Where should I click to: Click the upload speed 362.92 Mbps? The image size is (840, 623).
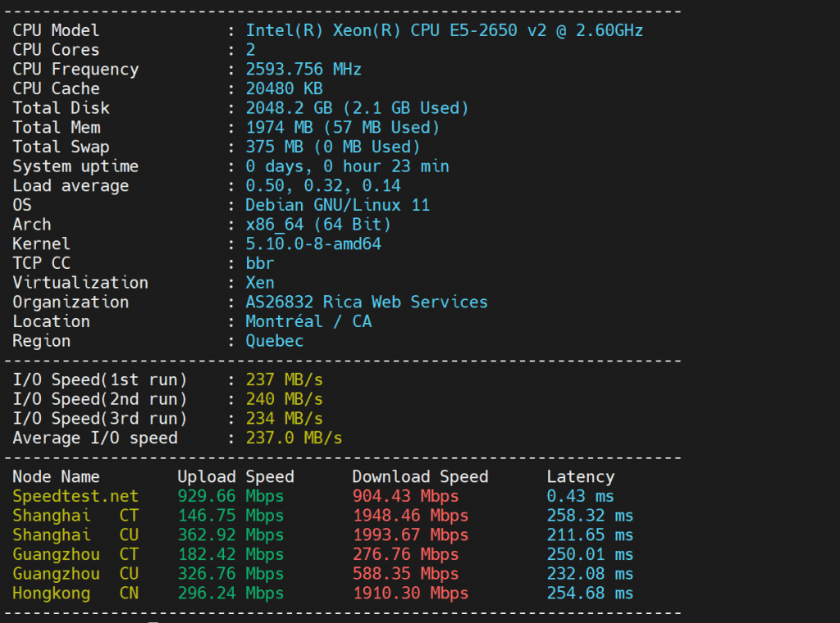point(231,534)
